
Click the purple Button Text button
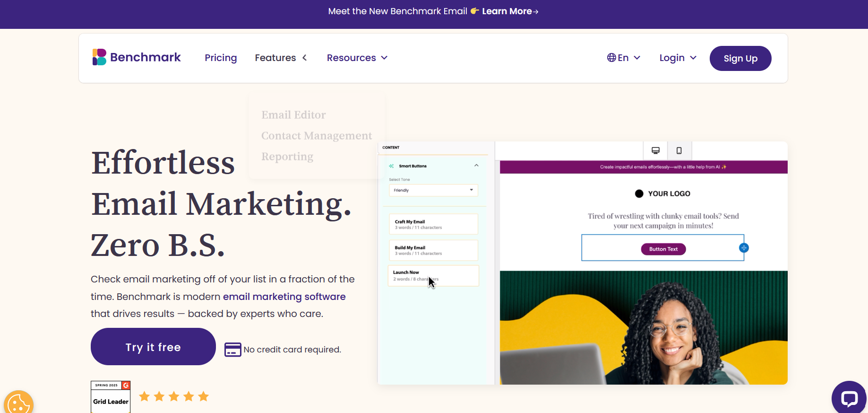click(x=663, y=249)
